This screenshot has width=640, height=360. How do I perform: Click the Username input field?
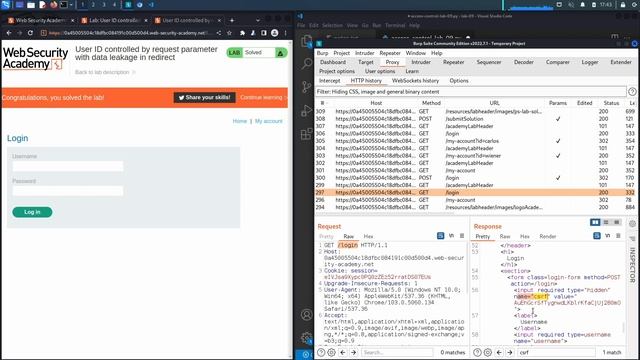point(68,166)
